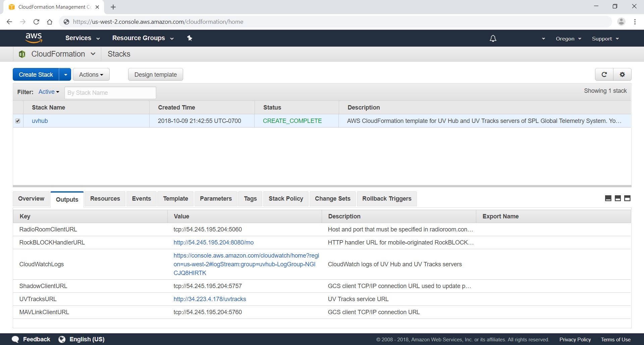Click the pin shortcut icon in navbar
644x345 pixels.
click(190, 38)
